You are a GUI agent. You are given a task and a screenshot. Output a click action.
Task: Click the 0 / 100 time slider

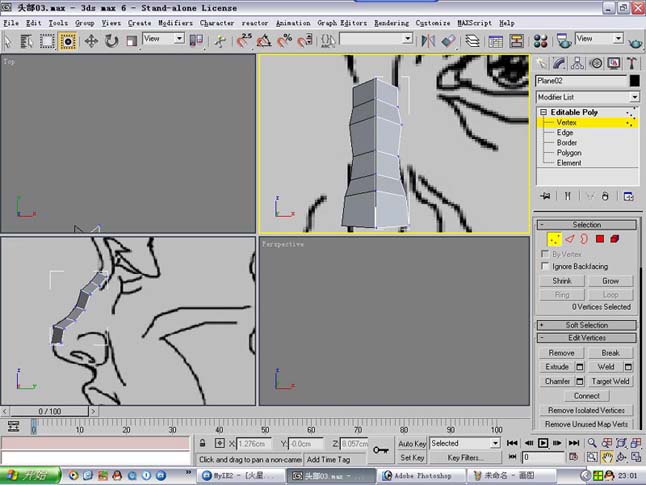(49, 411)
